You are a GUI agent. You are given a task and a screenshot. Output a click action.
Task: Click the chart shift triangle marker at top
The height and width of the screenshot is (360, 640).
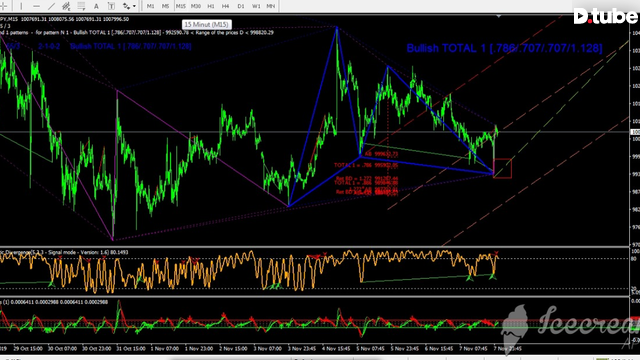(x=499, y=16)
